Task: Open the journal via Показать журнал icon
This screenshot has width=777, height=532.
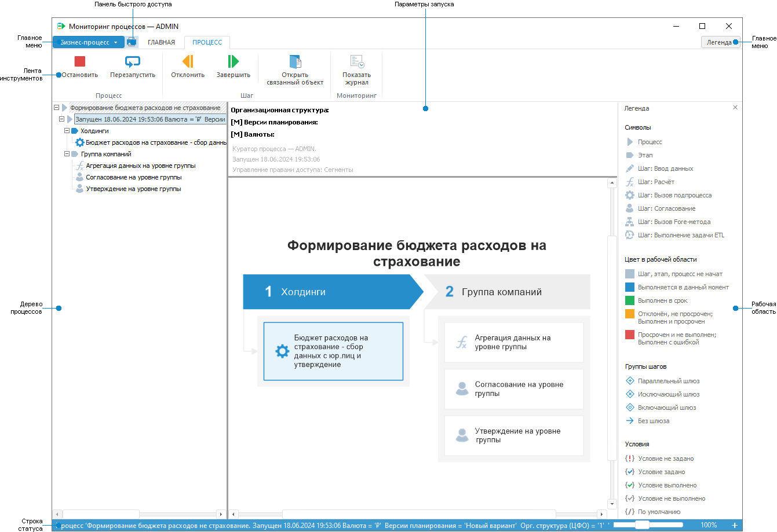Action: click(x=356, y=60)
